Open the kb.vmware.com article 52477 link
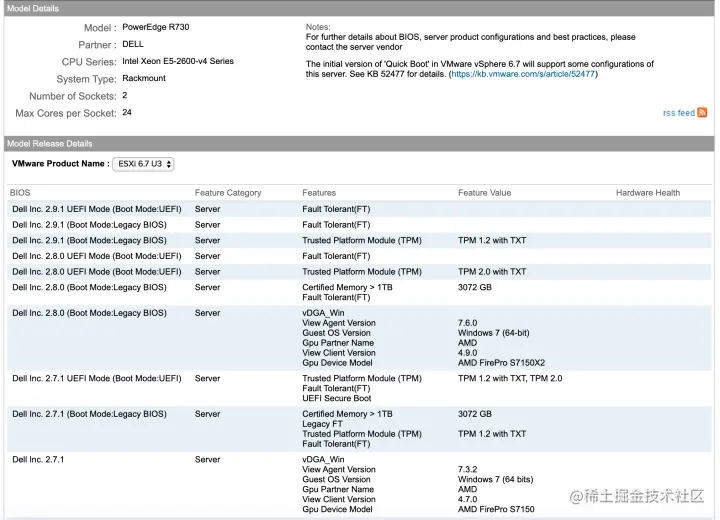The image size is (720, 520). (x=523, y=74)
